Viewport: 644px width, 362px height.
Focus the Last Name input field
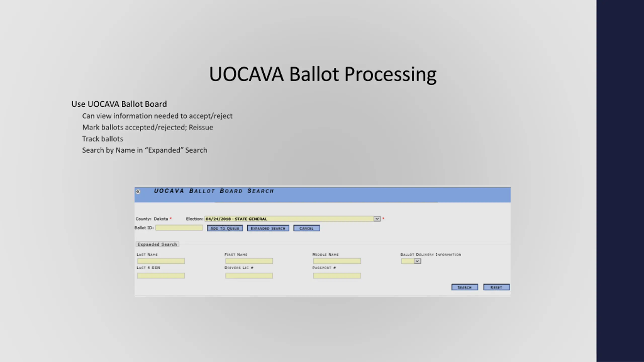tap(161, 261)
